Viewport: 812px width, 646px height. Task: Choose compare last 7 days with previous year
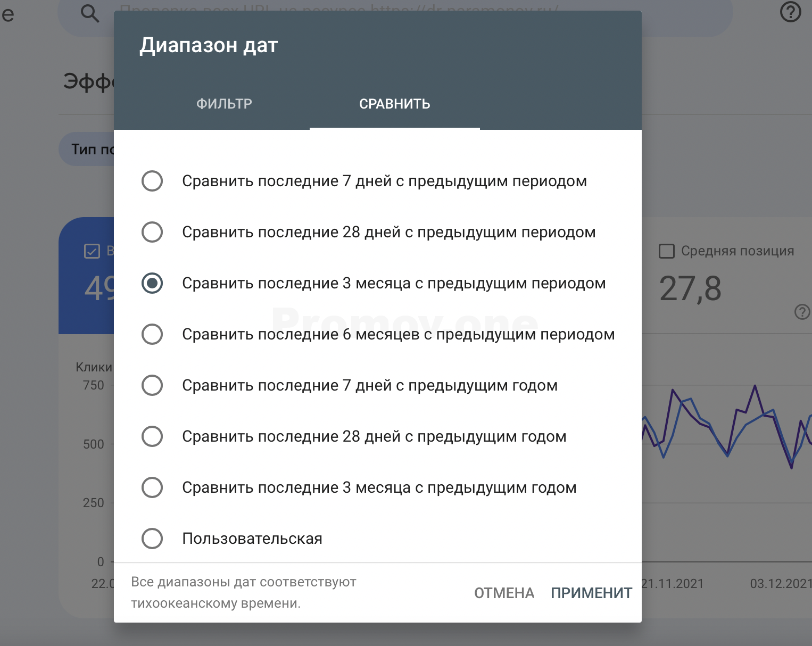pyautogui.click(x=152, y=385)
